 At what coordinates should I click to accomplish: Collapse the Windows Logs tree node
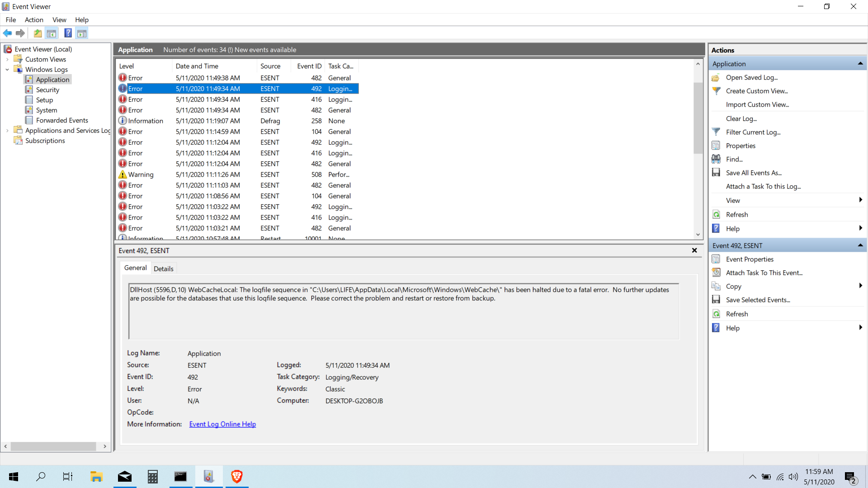(x=7, y=70)
